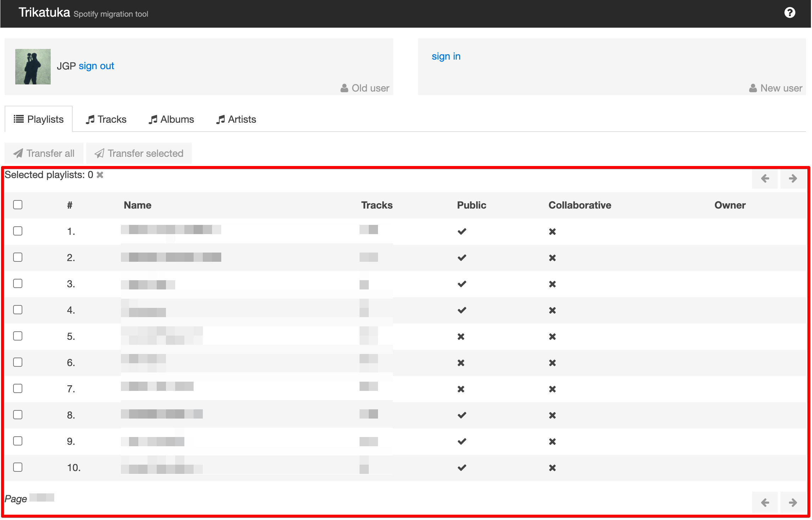Tick the checkbox for playlist 10
812x520 pixels.
pos(18,467)
